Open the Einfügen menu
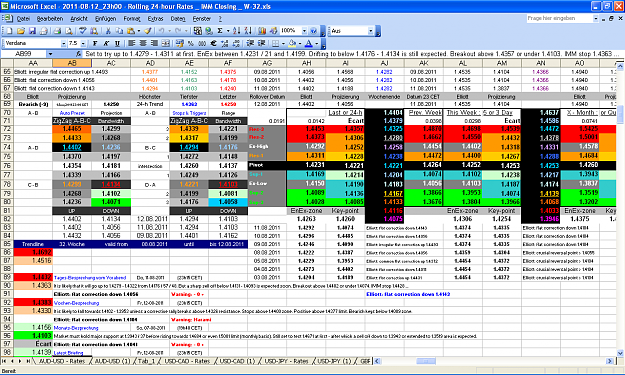625x375 pixels. pyautogui.click(x=106, y=19)
